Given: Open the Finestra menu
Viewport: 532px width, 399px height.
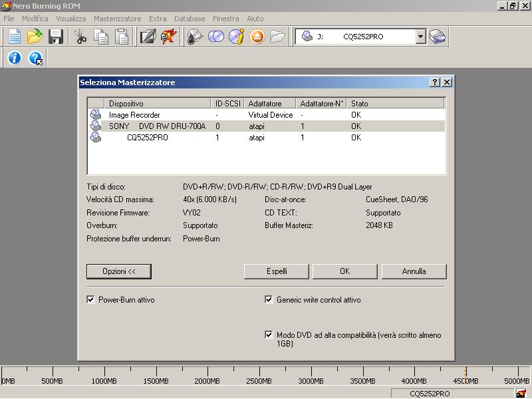Looking at the screenshot, I should point(226,19).
